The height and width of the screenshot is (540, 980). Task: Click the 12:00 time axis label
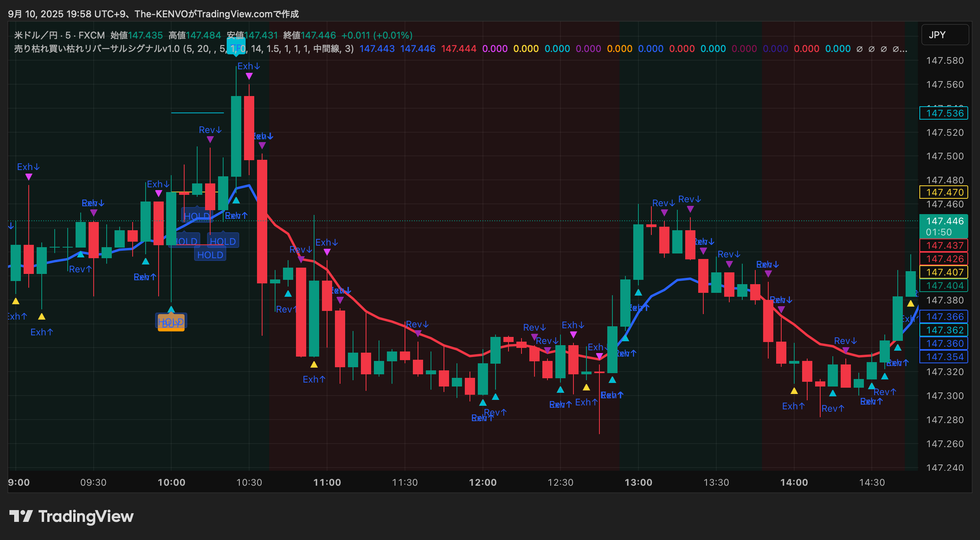click(483, 483)
